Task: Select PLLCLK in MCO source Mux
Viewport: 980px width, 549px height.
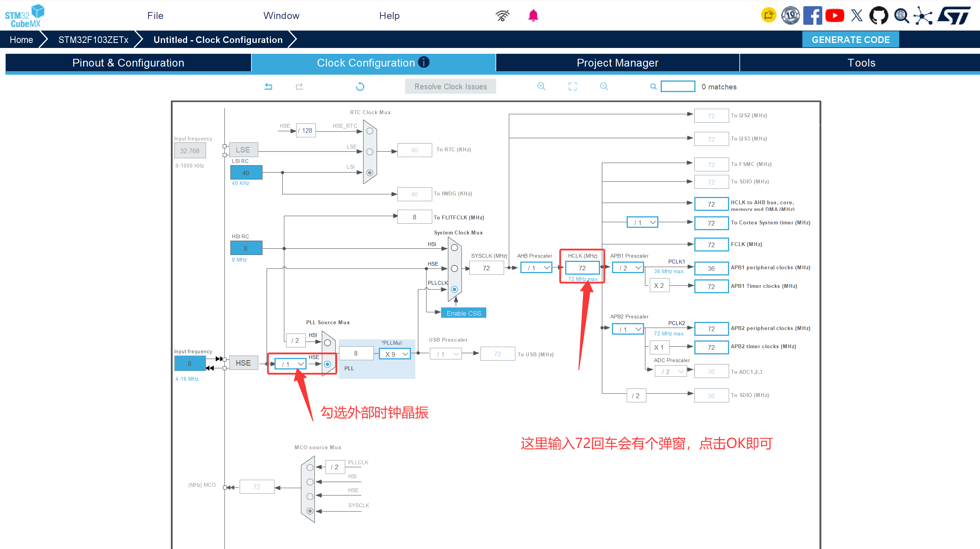Action: 310,467
